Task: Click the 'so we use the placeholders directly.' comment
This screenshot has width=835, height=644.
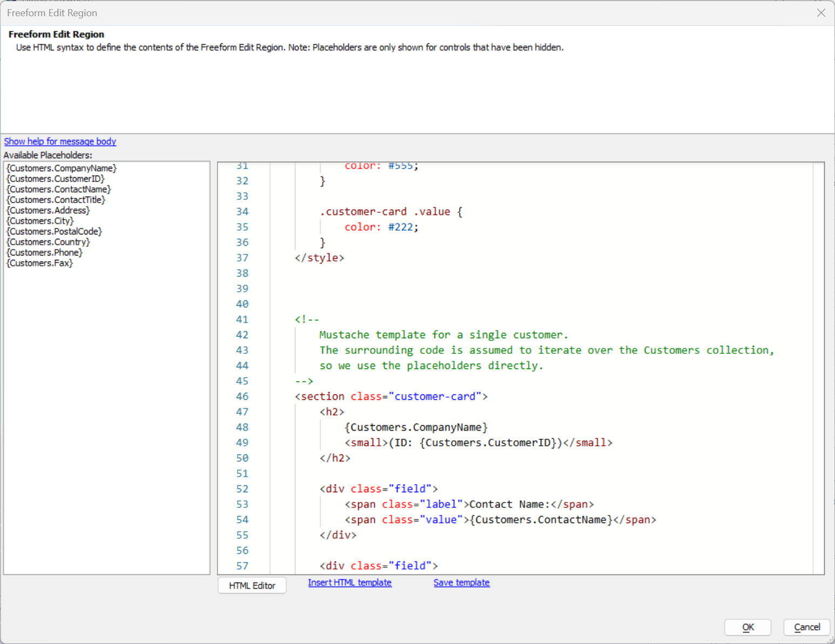Action: [x=431, y=366]
